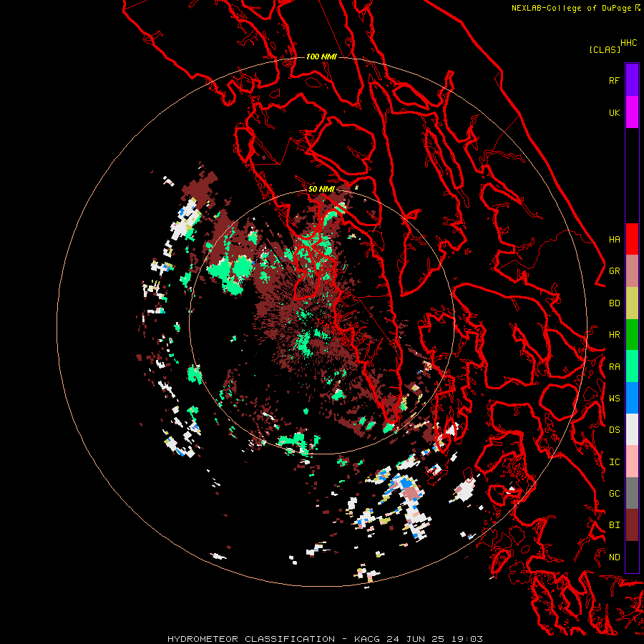Screen dimensions: 644x644
Task: Select the GR dusty pink swatch
Action: (632, 271)
